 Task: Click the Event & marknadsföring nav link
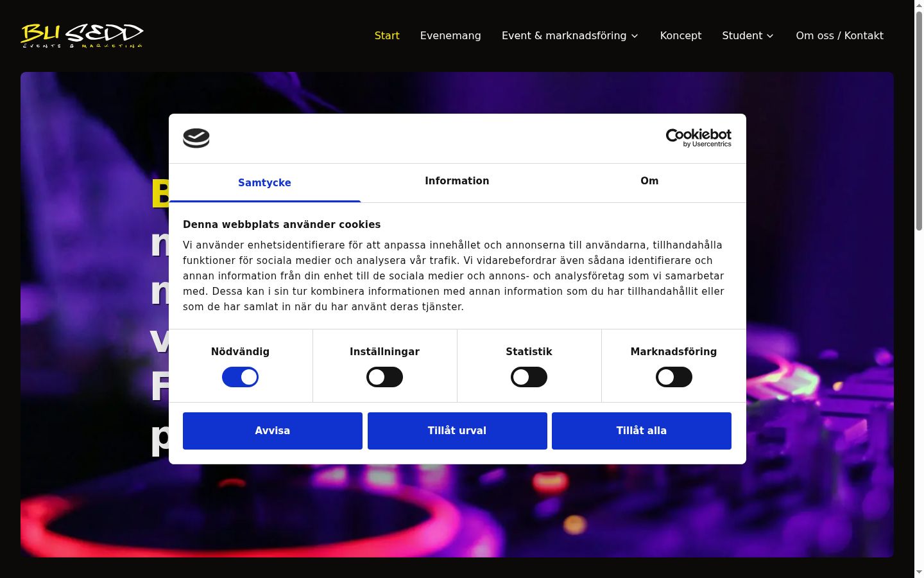tap(564, 36)
